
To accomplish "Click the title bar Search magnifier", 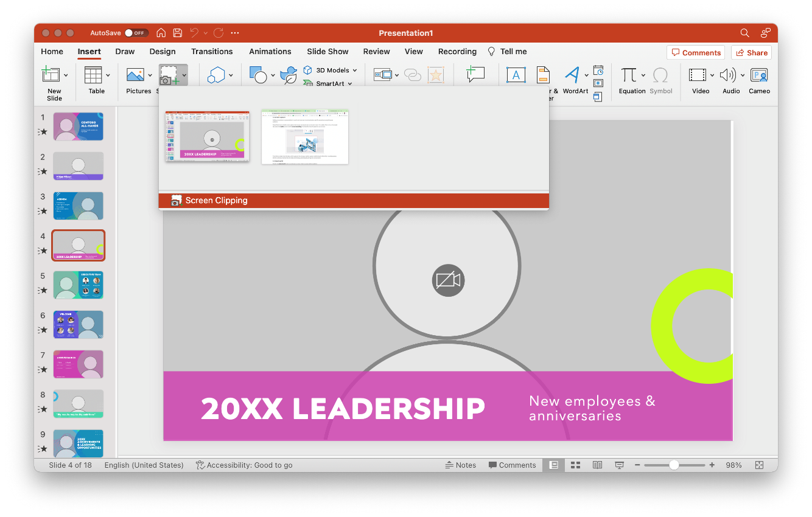I will tap(745, 33).
